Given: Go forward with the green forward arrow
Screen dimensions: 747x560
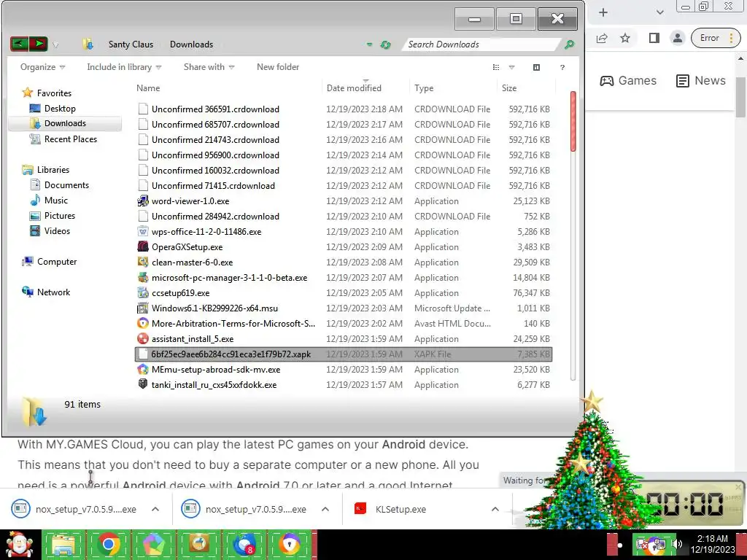Looking at the screenshot, I should pos(39,44).
